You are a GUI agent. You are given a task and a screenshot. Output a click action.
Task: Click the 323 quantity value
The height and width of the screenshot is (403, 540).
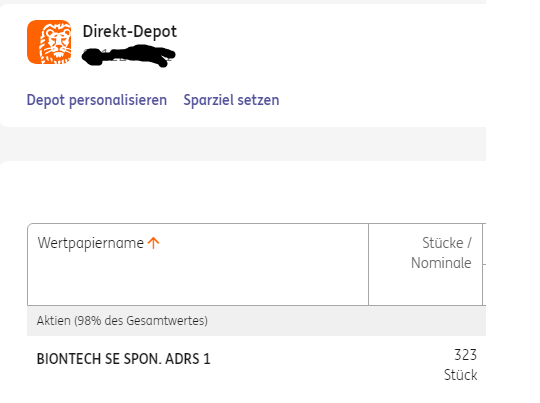pyautogui.click(x=466, y=355)
